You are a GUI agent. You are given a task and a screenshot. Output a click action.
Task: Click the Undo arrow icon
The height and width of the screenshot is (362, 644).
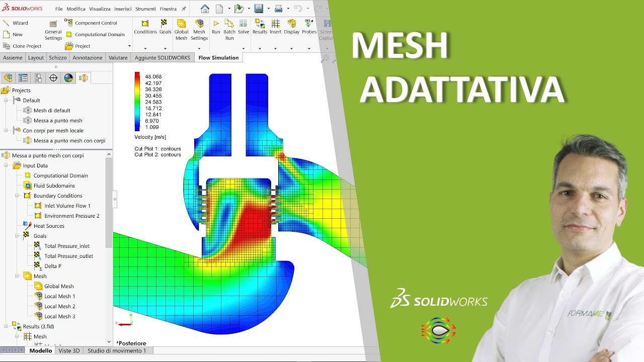click(x=298, y=9)
